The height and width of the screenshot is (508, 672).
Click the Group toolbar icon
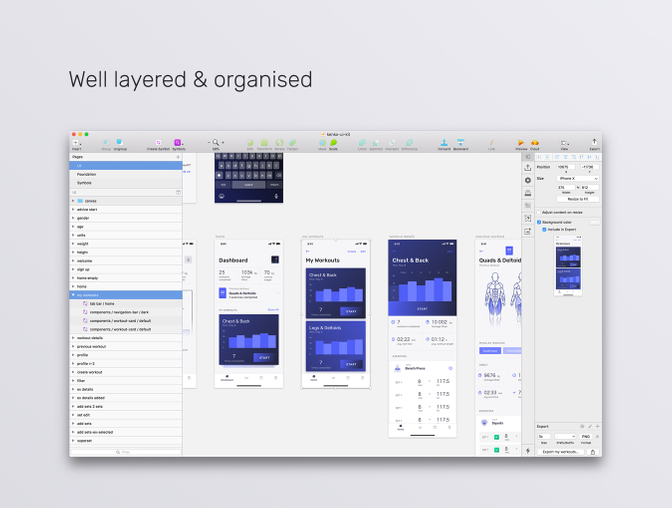click(x=106, y=143)
